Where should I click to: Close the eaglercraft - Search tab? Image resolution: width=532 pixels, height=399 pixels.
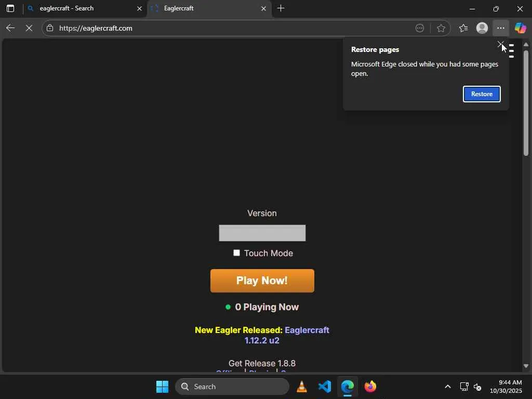[139, 9]
